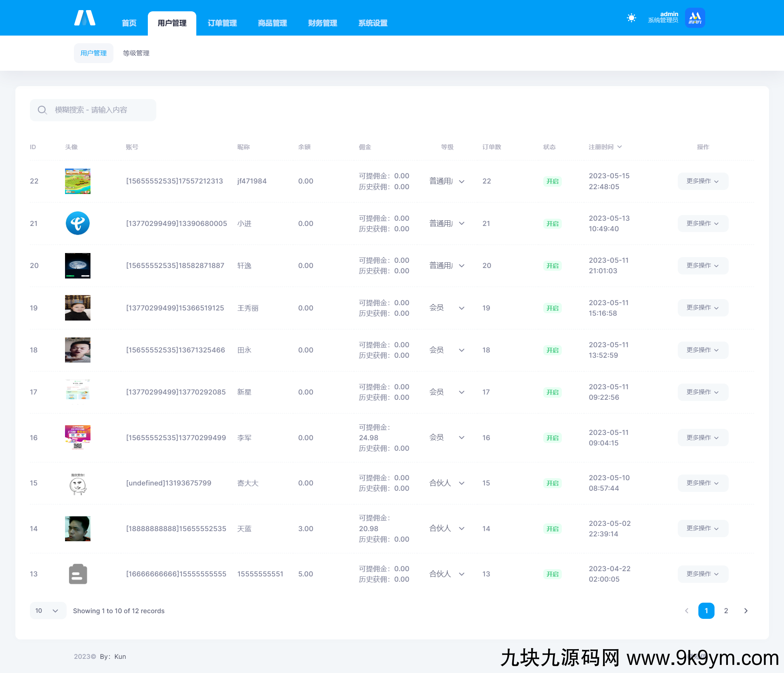The height and width of the screenshot is (673, 784).
Task: Click the previous page arrow
Action: click(x=687, y=611)
